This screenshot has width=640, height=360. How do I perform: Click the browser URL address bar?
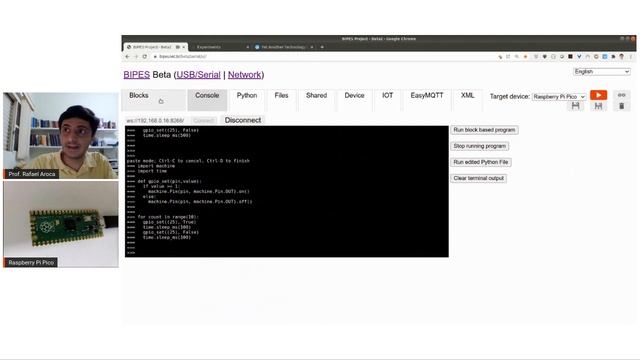(x=322, y=57)
